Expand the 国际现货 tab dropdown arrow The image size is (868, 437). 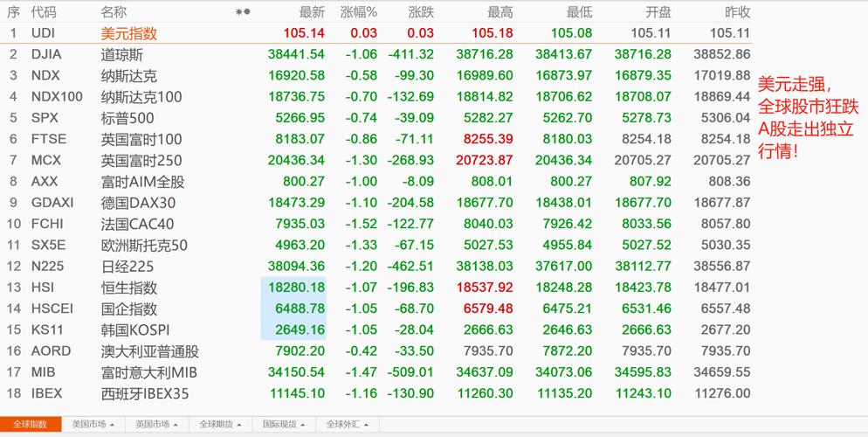click(303, 425)
